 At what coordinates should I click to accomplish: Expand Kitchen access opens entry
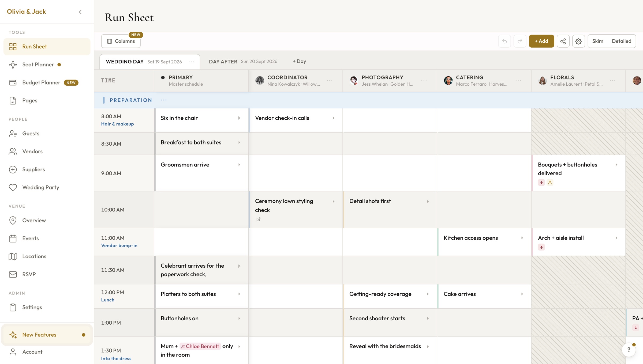[x=522, y=238]
